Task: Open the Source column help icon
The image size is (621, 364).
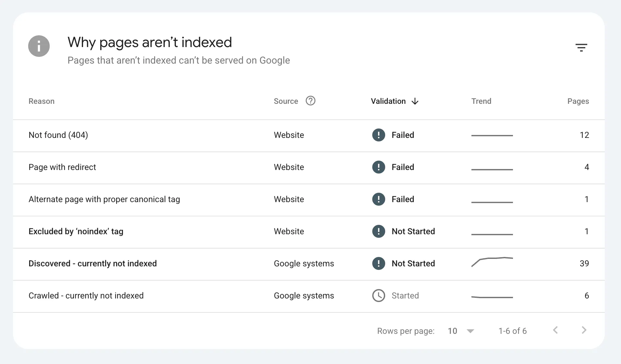Action: (310, 101)
